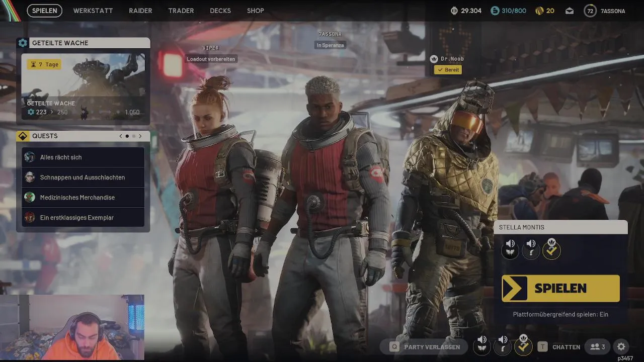Select the second quest page dot
This screenshot has width=644, height=362.
coord(134,136)
